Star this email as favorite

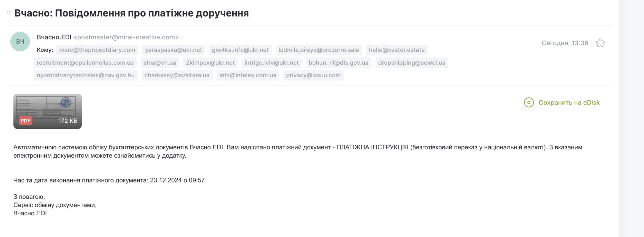pyautogui.click(x=600, y=43)
